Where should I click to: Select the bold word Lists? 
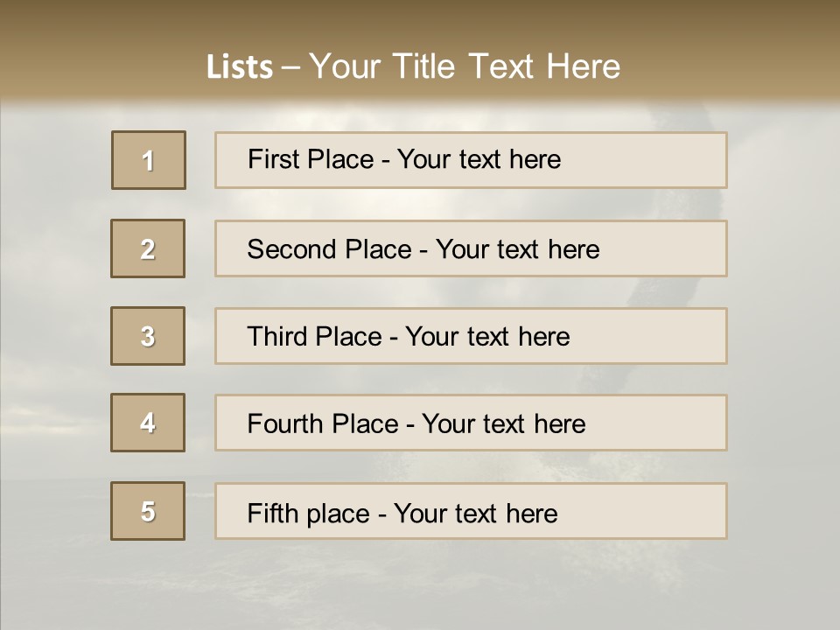(x=240, y=67)
